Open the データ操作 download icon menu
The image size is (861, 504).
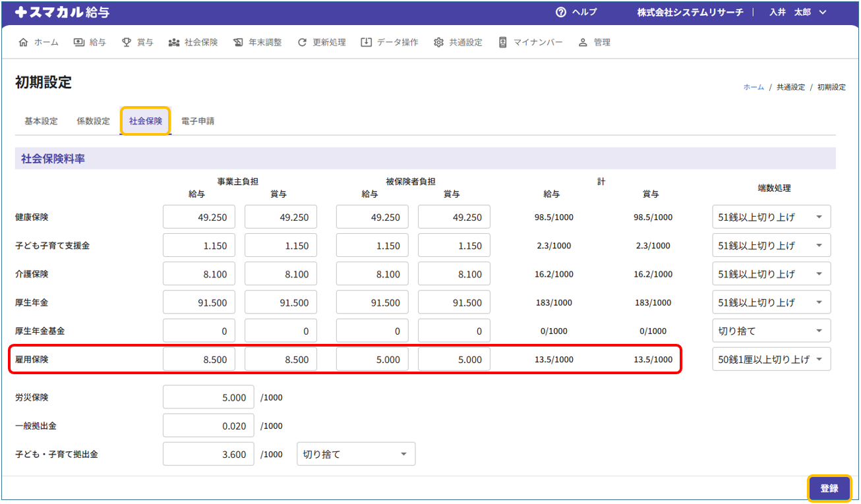tap(366, 42)
